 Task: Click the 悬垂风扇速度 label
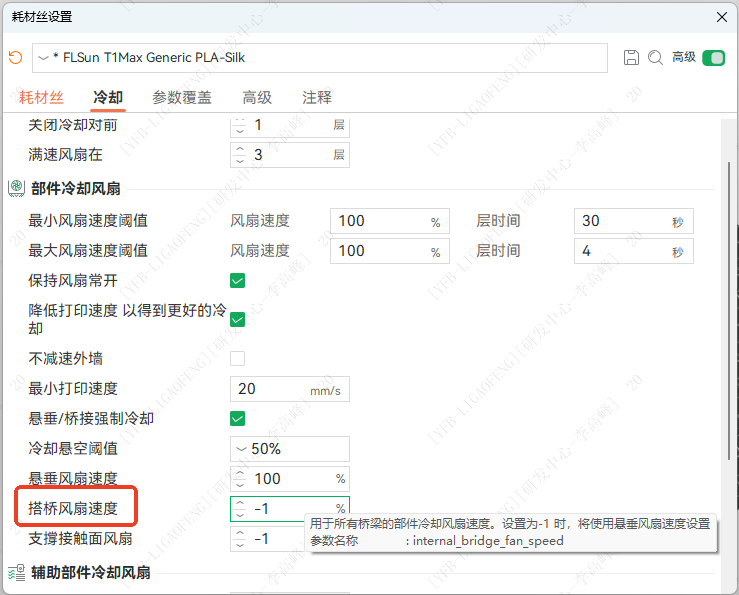73,479
